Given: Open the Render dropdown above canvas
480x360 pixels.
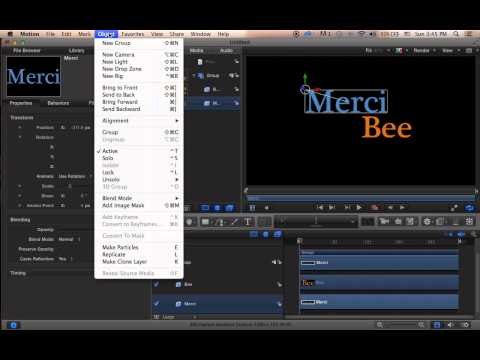Looking at the screenshot, I should click(424, 50).
